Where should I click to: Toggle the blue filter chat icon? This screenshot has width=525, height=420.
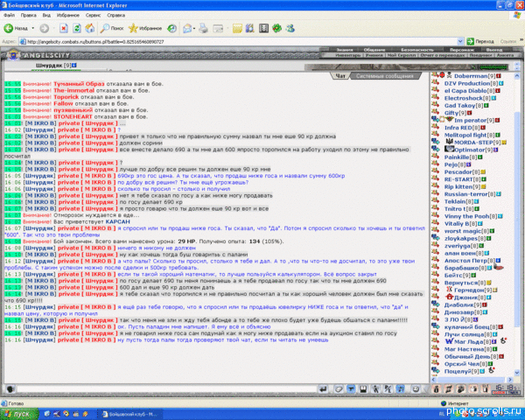[351, 388]
